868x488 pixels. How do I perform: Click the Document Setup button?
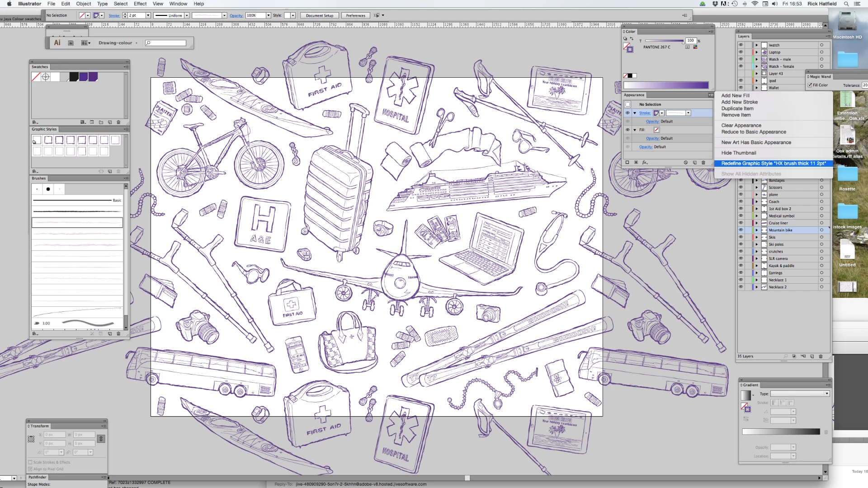[319, 15]
